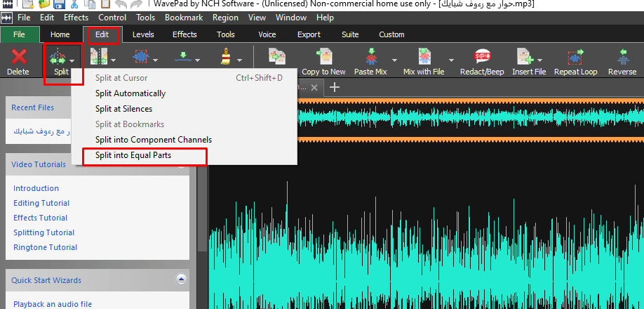
Task: Click the Copy pages icon in quick access bar
Action: [90, 5]
